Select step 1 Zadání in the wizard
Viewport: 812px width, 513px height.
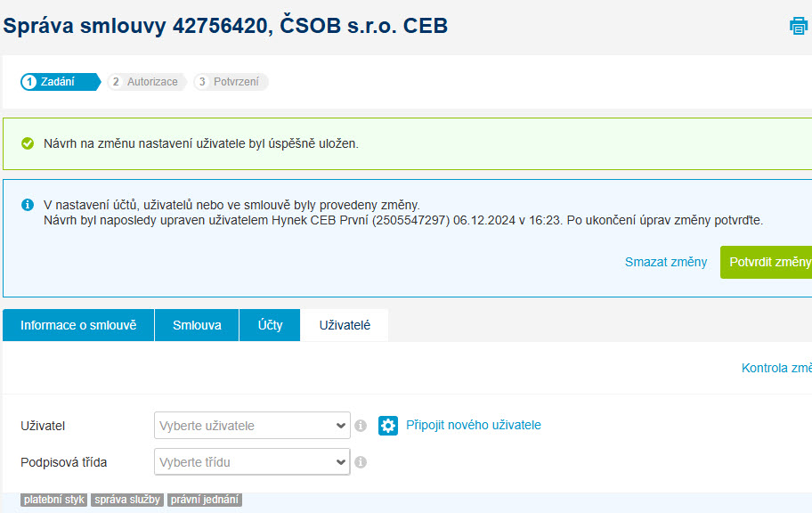(x=60, y=82)
